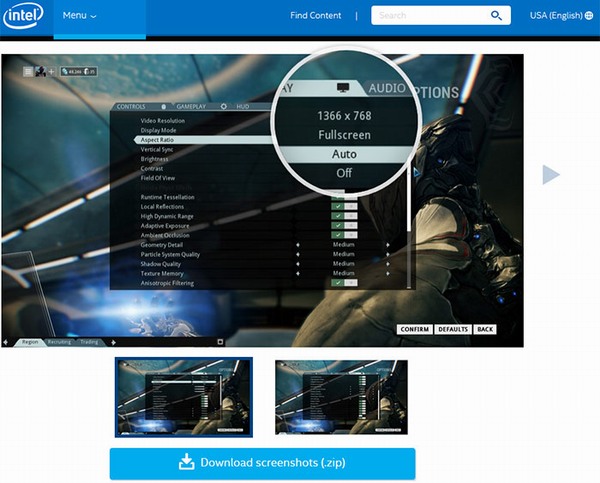Screen dimensions: 600x483
Task: Click the Fullscreen display mode value
Action: tap(344, 135)
